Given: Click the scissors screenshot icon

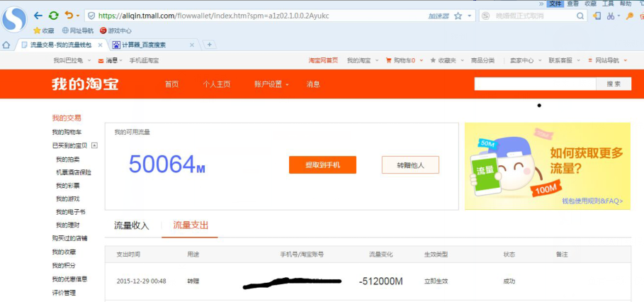Looking at the screenshot, I should click(x=611, y=16).
